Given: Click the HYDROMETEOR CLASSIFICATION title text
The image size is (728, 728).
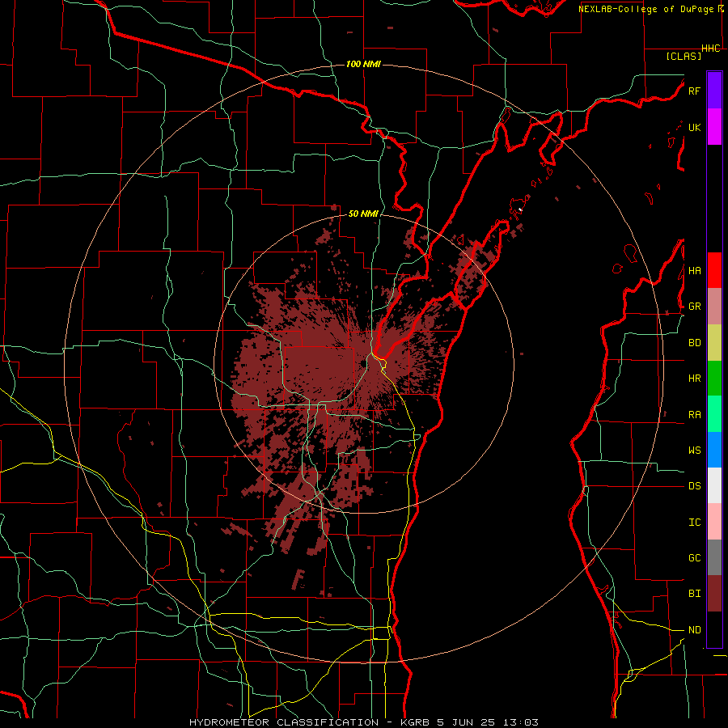Looking at the screenshot, I should [284, 722].
